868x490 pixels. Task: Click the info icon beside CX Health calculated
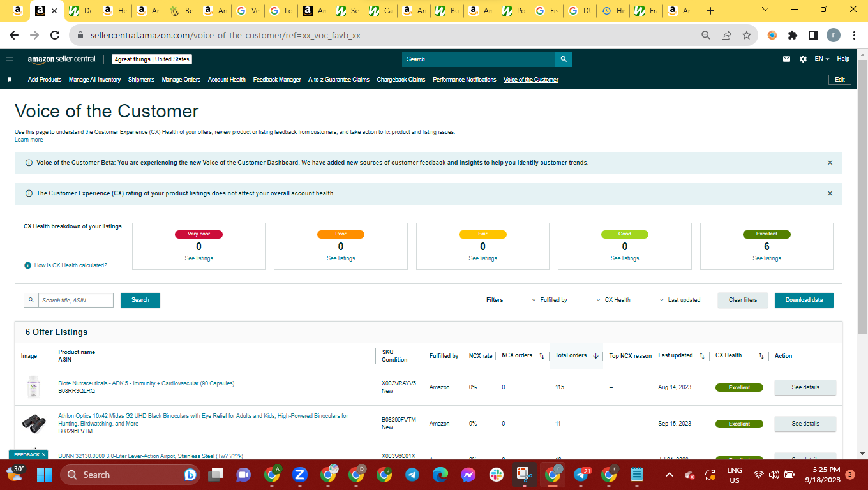28,265
